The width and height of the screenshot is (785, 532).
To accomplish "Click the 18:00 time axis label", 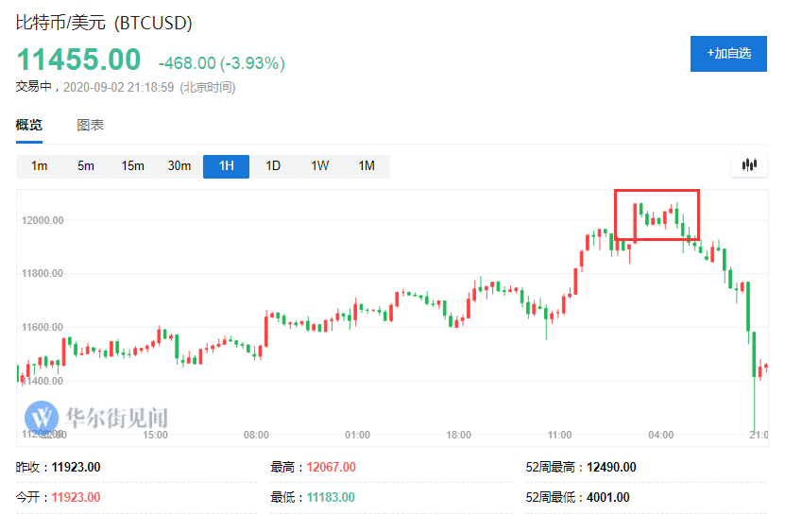I will 458,435.
